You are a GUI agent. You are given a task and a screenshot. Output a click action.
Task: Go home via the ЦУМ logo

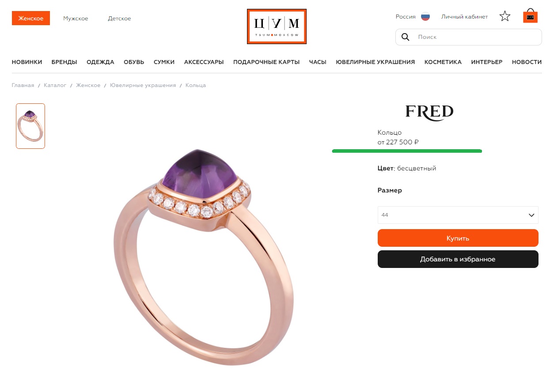click(x=277, y=26)
